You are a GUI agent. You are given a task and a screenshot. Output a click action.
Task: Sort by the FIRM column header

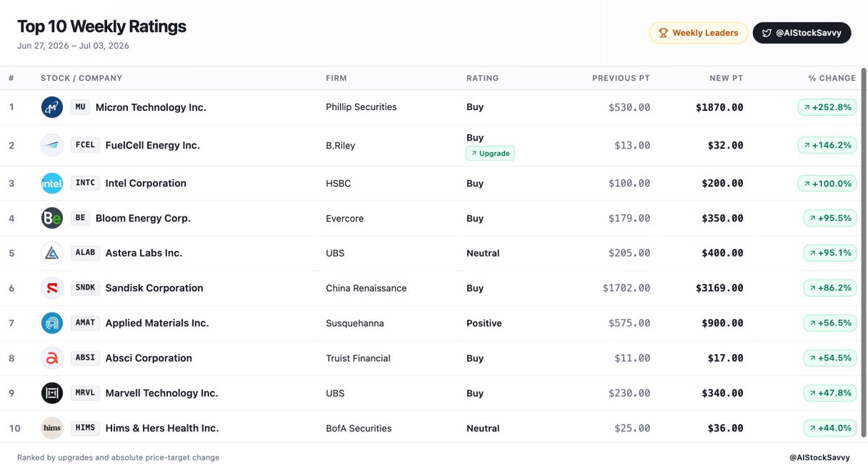336,78
